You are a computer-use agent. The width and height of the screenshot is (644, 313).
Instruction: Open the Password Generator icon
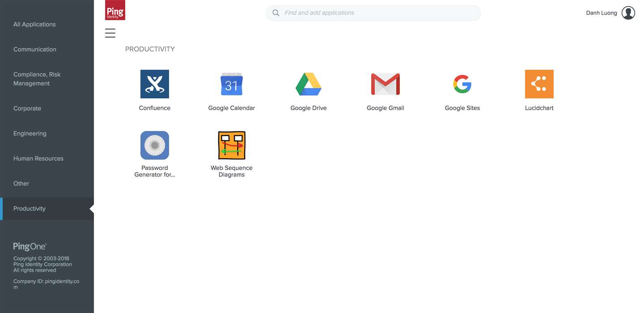[155, 145]
